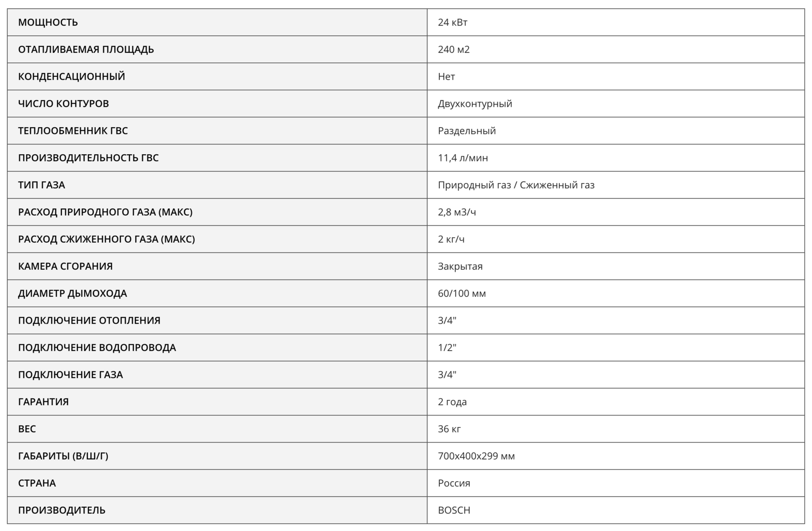Viewport: 812px width, 531px height.
Task: Click the ДИАМЕТР ДЫМОХОДА label
Action: click(72, 293)
